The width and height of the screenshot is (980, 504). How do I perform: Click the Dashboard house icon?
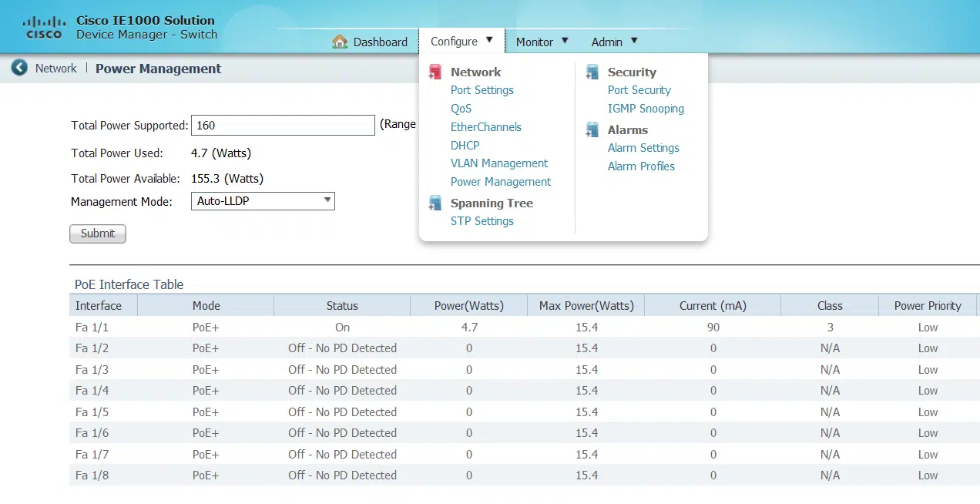click(340, 42)
